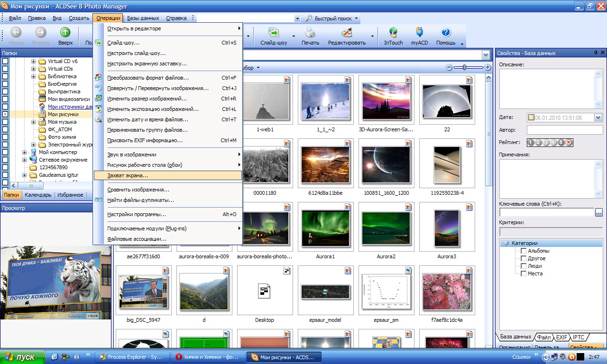Viewport: 607px width, 364px height.
Task: Tick the checkbox beside Virtual CD v6
Action: pos(5,61)
